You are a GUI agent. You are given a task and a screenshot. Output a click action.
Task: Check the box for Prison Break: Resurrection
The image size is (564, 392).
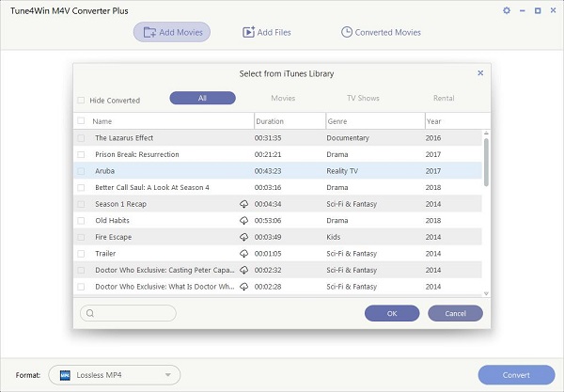pos(81,154)
